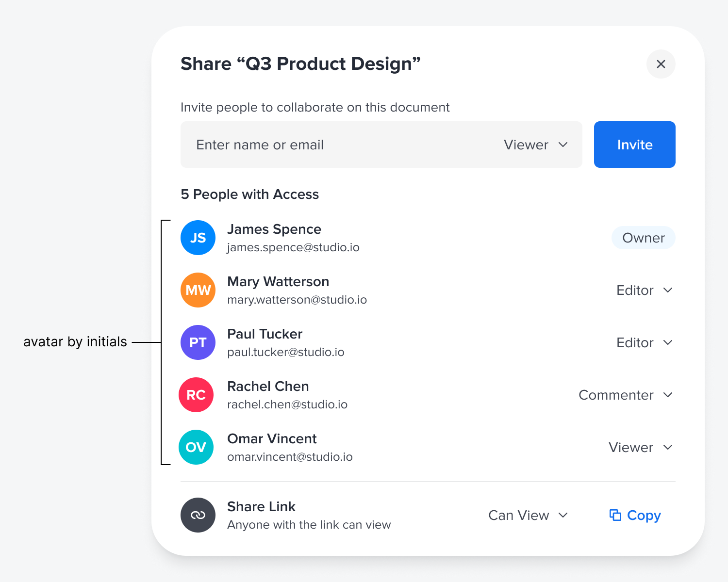Click the Share Link chain icon
Viewport: 728px width, 582px height.
[x=198, y=515]
